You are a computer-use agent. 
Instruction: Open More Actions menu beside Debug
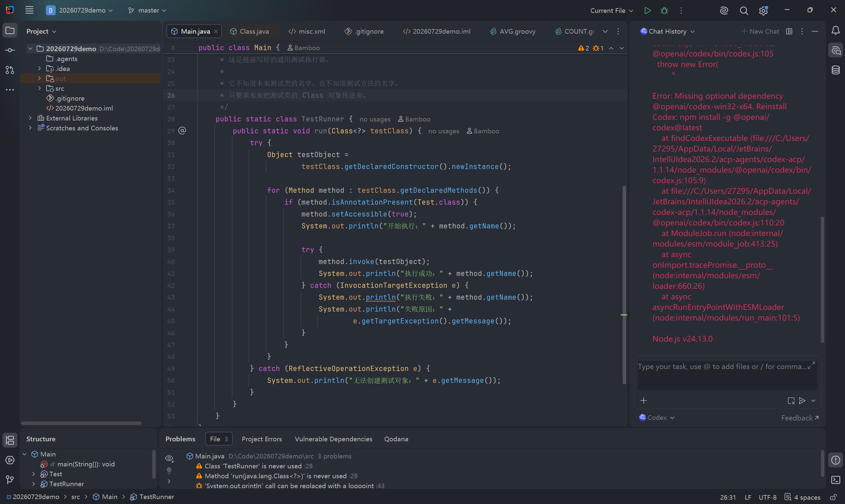[x=681, y=11]
